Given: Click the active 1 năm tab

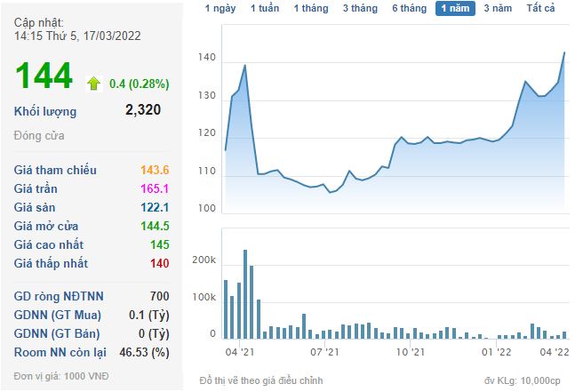Looking at the screenshot, I should [x=455, y=9].
